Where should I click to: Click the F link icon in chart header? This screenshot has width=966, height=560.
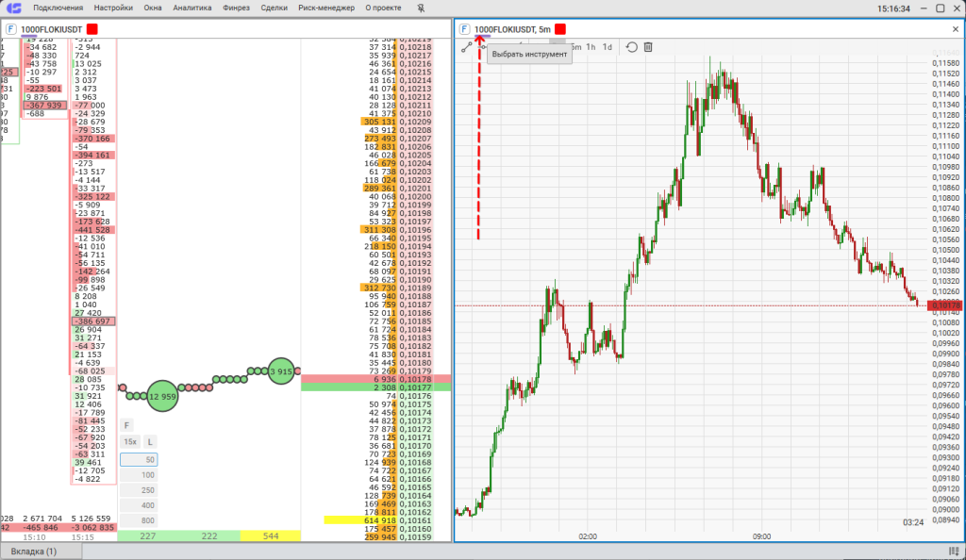tap(464, 29)
